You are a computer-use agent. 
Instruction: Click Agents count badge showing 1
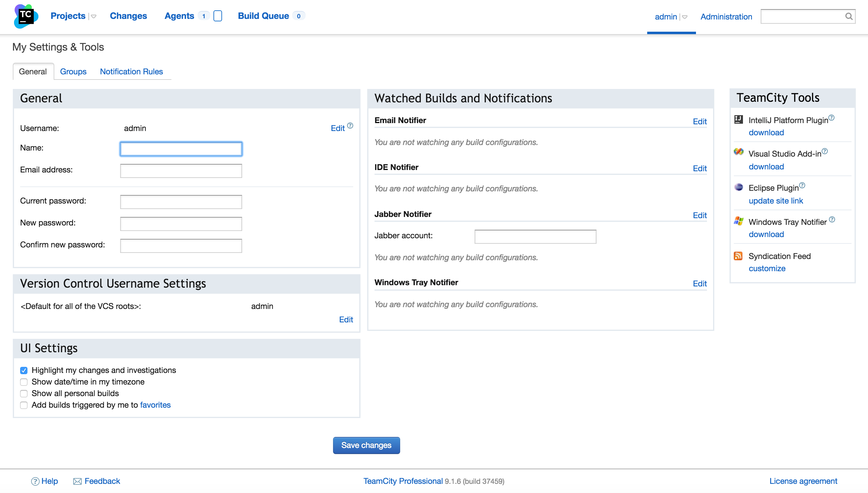pos(204,16)
